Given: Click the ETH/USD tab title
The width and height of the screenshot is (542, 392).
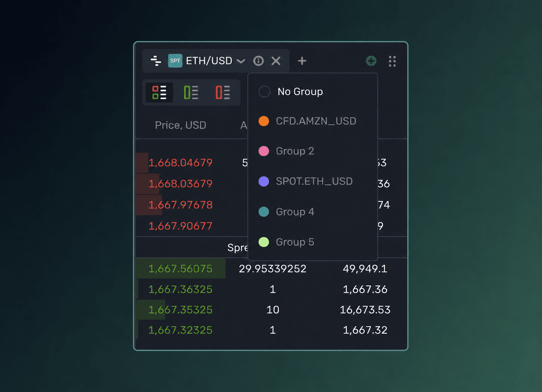Looking at the screenshot, I should point(209,61).
